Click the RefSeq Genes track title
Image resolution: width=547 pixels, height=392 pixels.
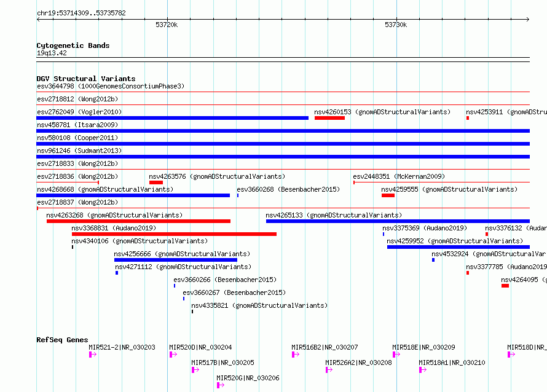click(x=62, y=340)
